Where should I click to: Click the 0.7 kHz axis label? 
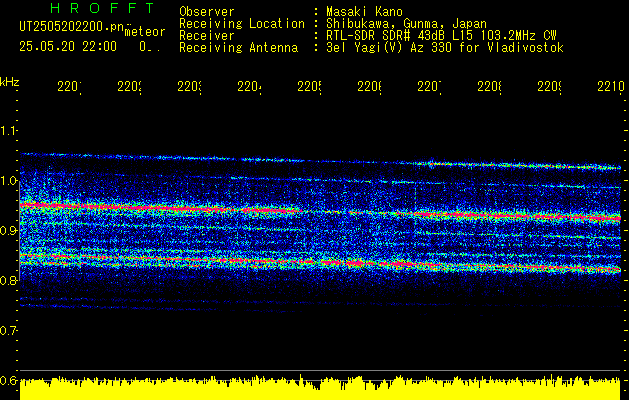[x=8, y=331]
